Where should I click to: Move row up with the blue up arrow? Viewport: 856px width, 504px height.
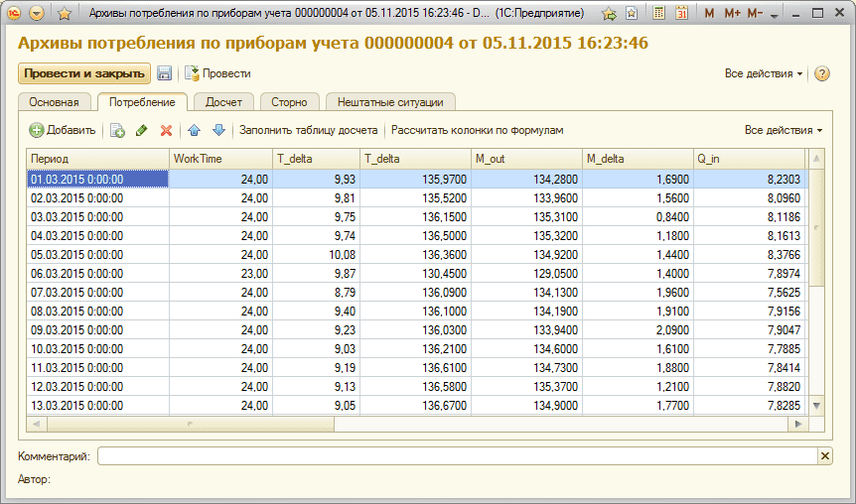click(194, 130)
